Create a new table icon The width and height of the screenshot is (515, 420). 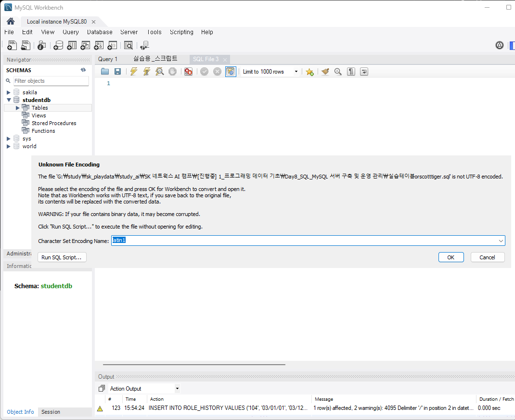[72, 45]
